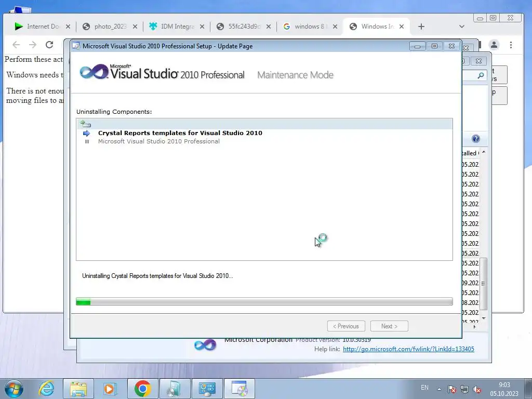Open a new Chrome tab
This screenshot has height=399, width=532.
(x=421, y=26)
